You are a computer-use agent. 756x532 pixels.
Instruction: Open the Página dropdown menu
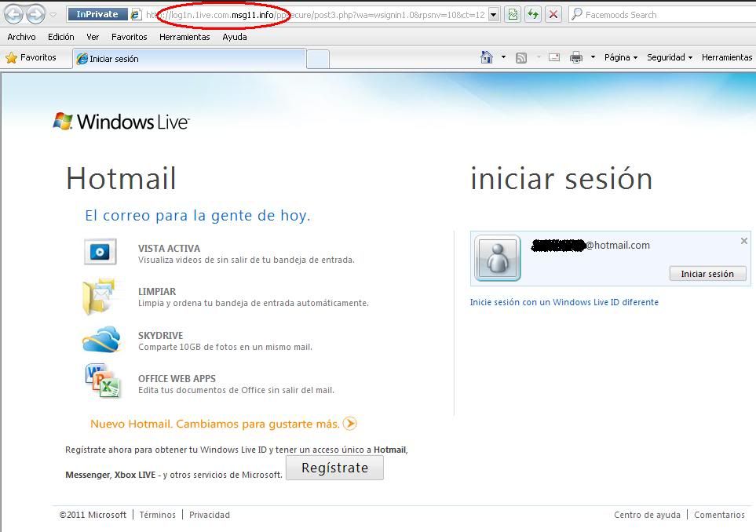pyautogui.click(x=620, y=57)
